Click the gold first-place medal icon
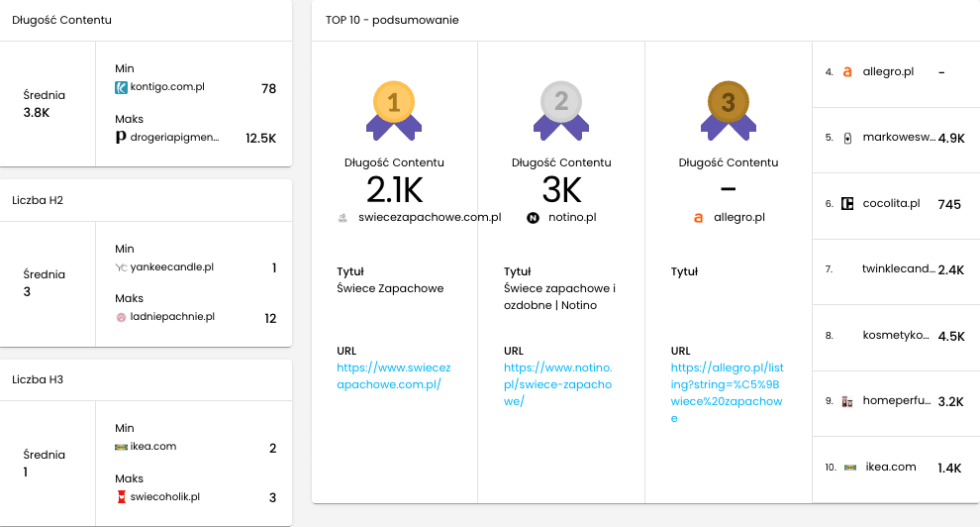 coord(394,111)
